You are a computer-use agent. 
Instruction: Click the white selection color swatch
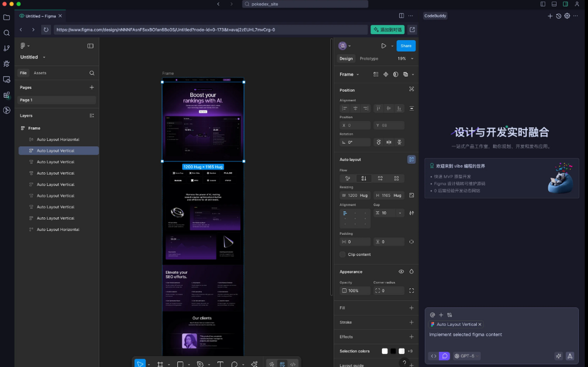coord(385,351)
